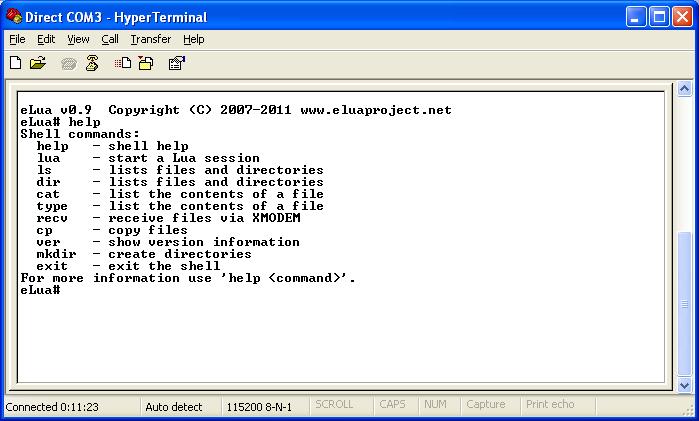Click the vertical scrollbar thumb
699x421 pixels.
coord(685,300)
